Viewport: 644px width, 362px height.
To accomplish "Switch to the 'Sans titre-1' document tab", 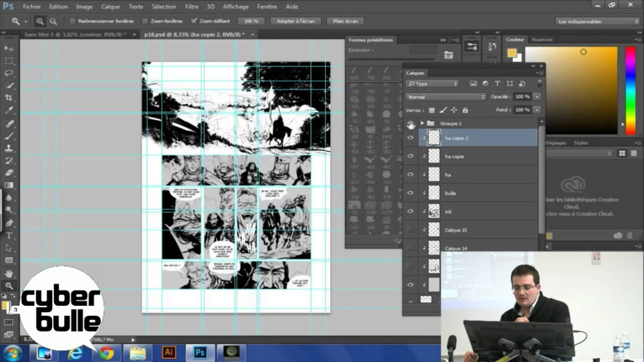I will [x=75, y=34].
